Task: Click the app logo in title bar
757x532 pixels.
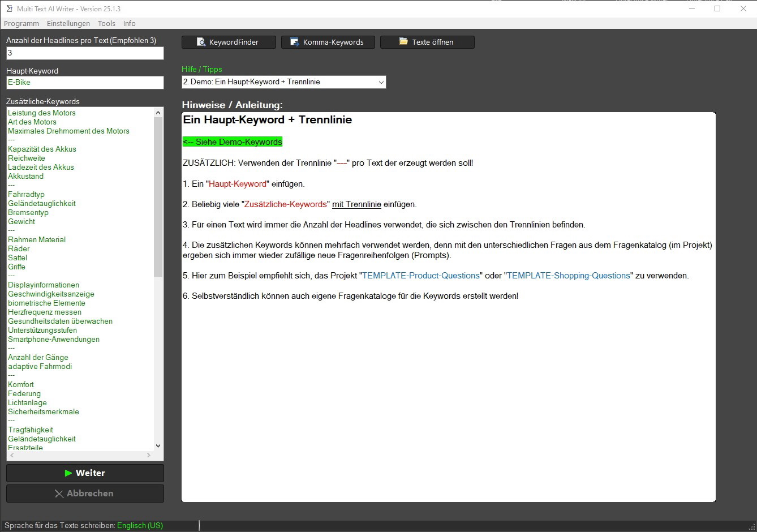Action: pos(9,8)
